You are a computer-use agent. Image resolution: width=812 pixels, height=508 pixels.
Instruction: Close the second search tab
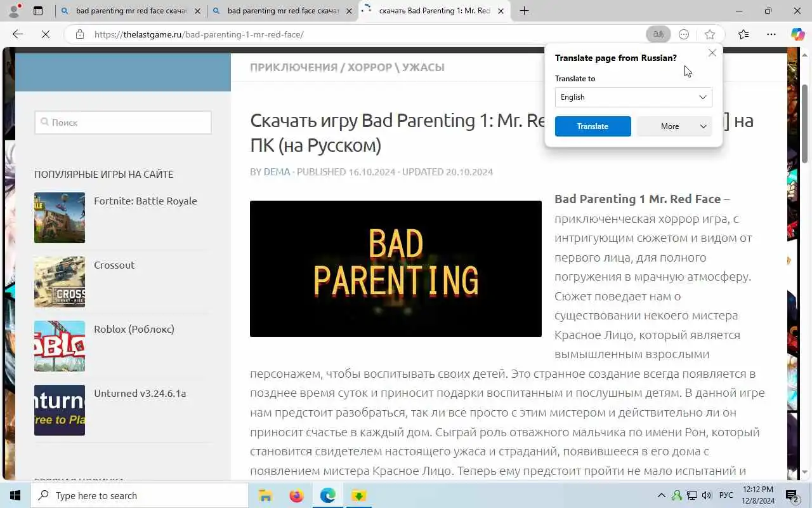349,11
